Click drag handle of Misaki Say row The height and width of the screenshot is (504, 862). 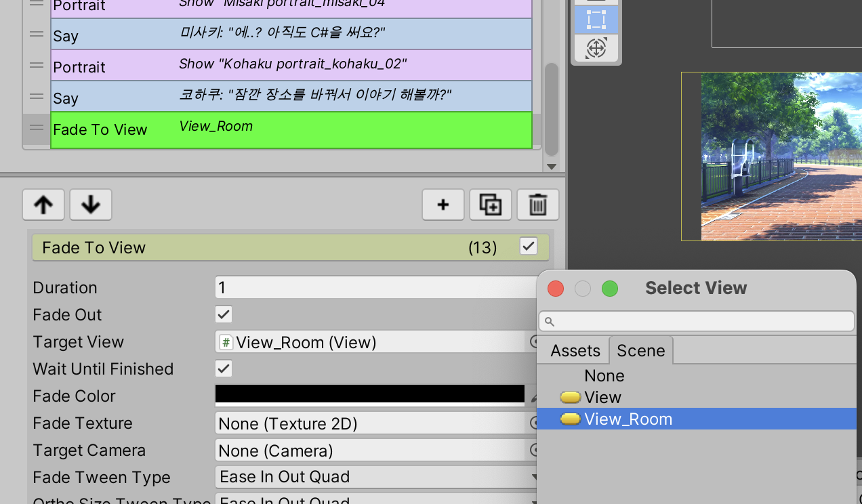(x=37, y=34)
